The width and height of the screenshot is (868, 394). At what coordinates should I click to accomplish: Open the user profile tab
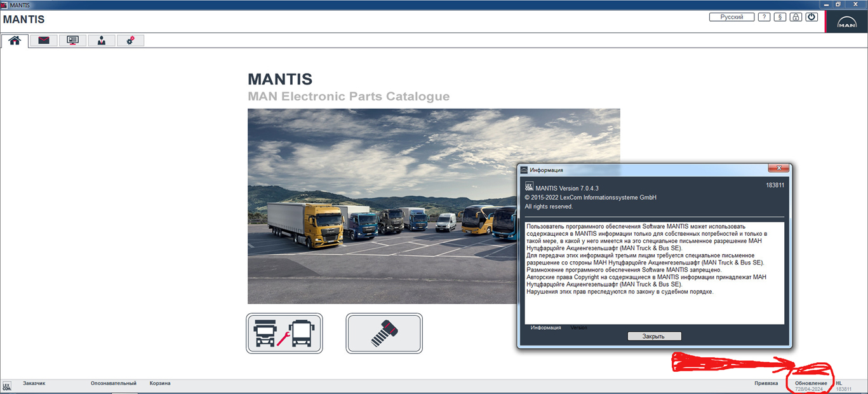point(102,41)
